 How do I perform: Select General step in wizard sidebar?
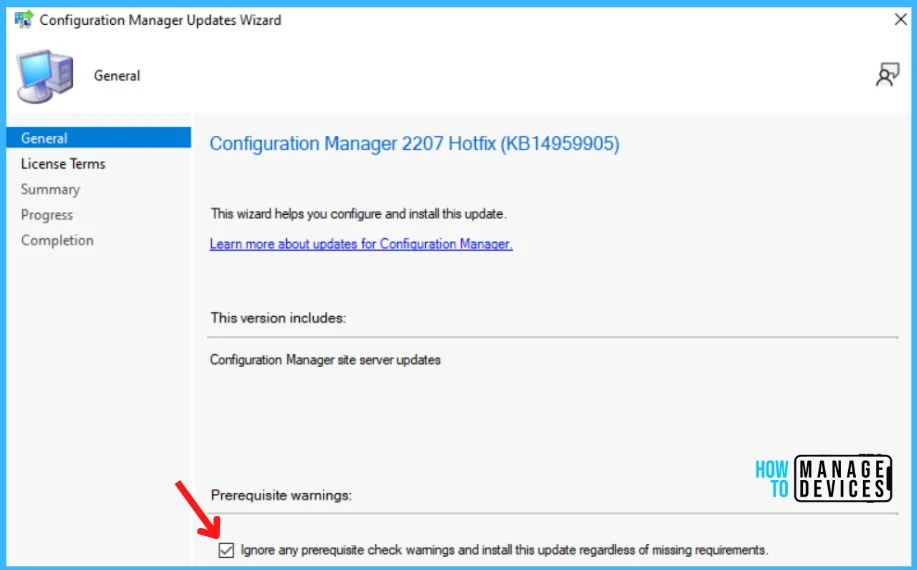click(x=98, y=138)
